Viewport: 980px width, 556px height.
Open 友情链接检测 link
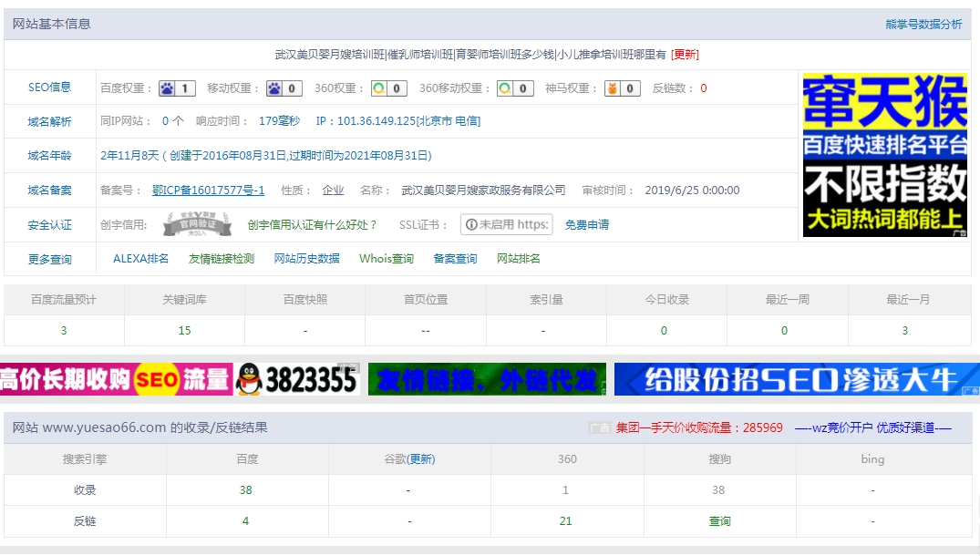click(x=222, y=259)
